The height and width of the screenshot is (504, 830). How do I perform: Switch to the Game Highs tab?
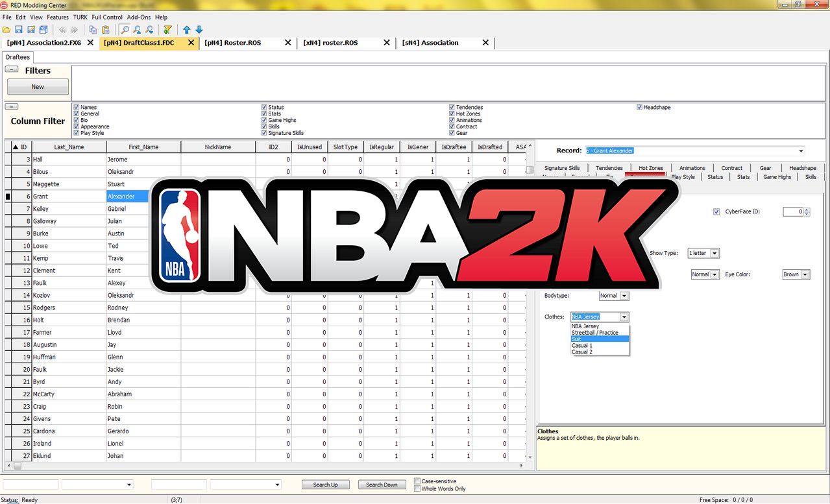777,176
